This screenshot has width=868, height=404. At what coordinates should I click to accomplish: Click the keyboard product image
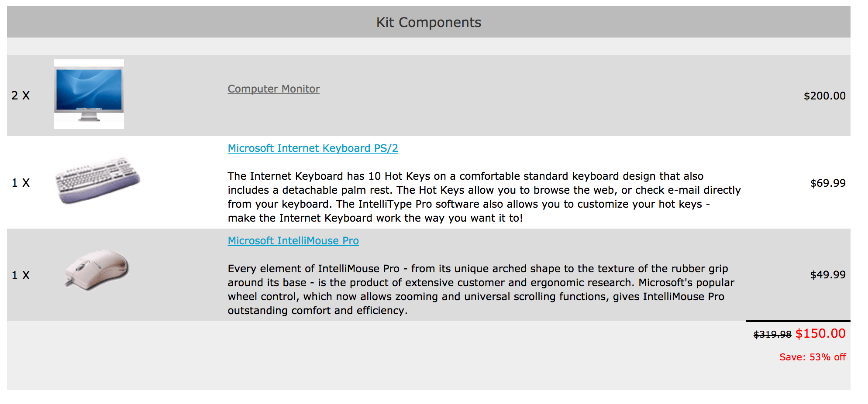98,181
